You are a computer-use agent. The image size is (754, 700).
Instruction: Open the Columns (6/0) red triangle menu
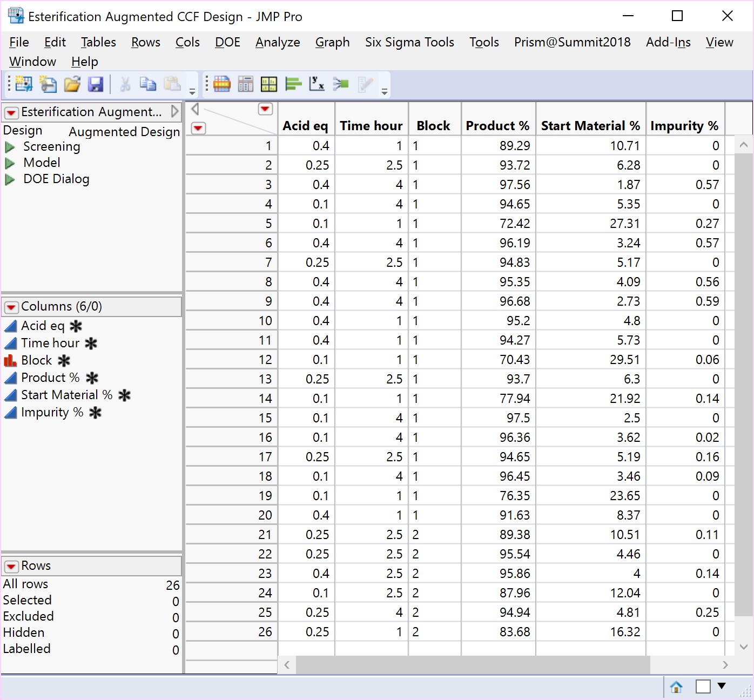click(x=11, y=307)
